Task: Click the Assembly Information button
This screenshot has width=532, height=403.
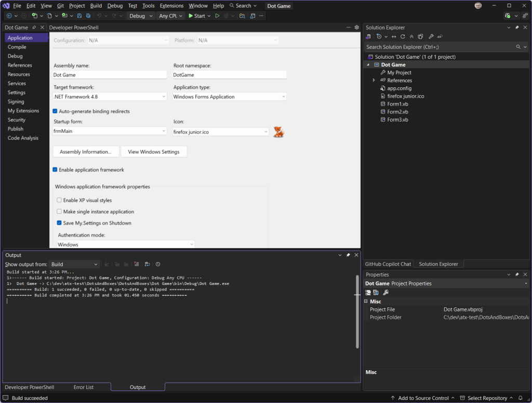Action: coord(85,151)
